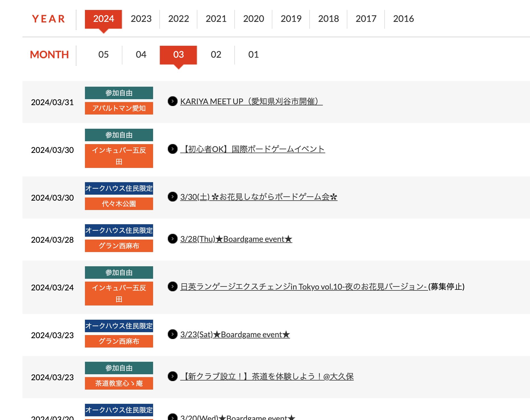530x420 pixels.
Task: Select month 02
Action: tap(216, 55)
